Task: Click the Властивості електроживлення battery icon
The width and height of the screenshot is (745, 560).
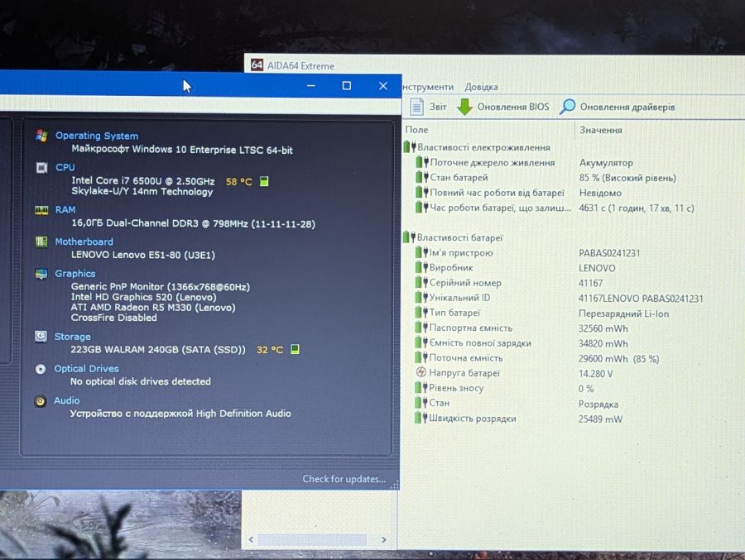Action: click(410, 146)
